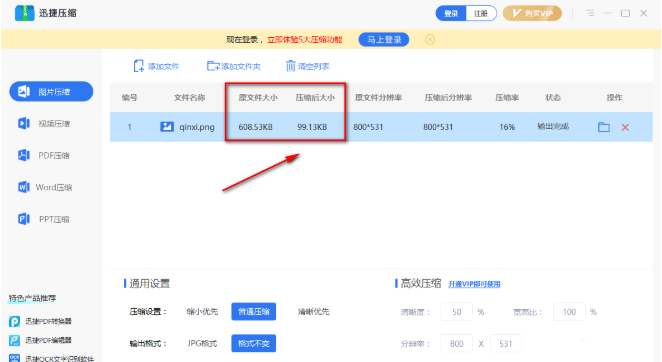This screenshot has width=662, height=362.
Task: Choose the 清晰优先 compression option
Action: coord(313,312)
